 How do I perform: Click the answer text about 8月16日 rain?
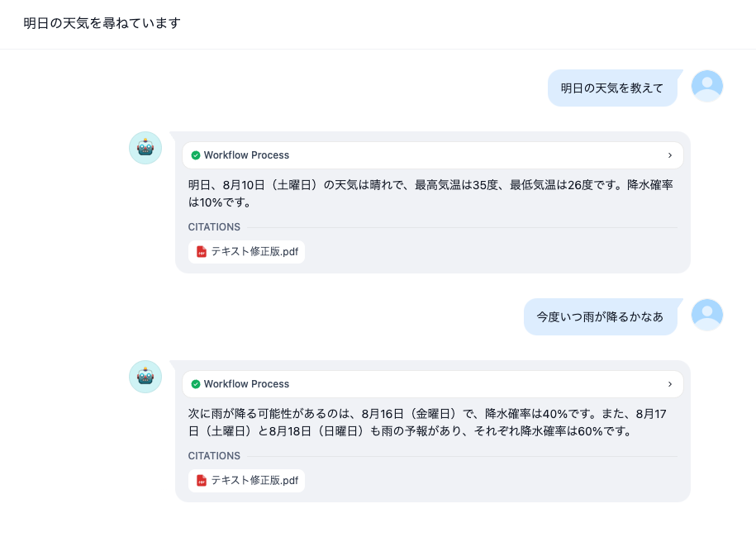point(430,422)
